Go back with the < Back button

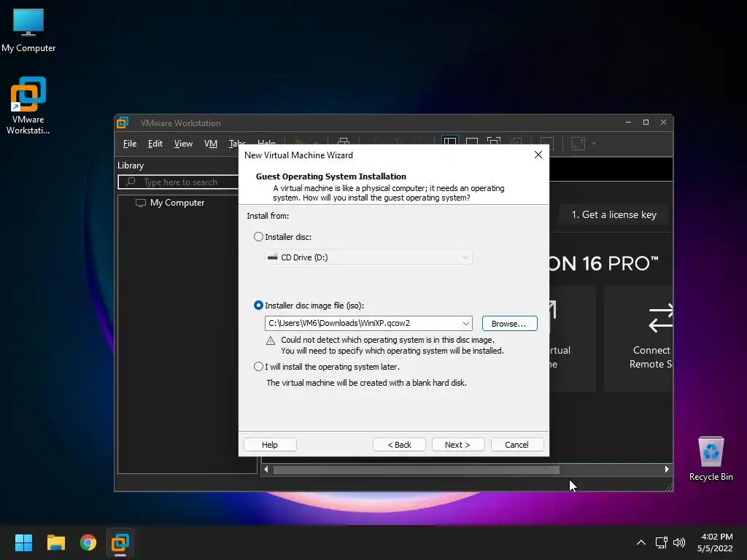[x=399, y=444]
